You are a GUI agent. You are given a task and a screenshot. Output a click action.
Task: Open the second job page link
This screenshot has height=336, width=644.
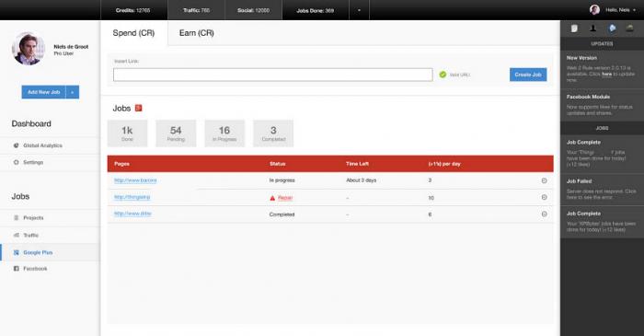132,197
